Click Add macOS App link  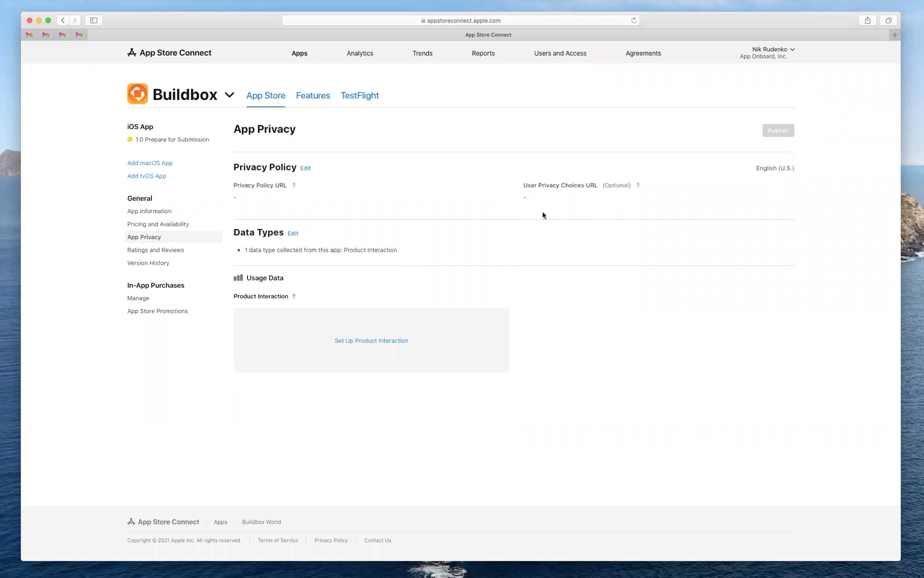150,163
